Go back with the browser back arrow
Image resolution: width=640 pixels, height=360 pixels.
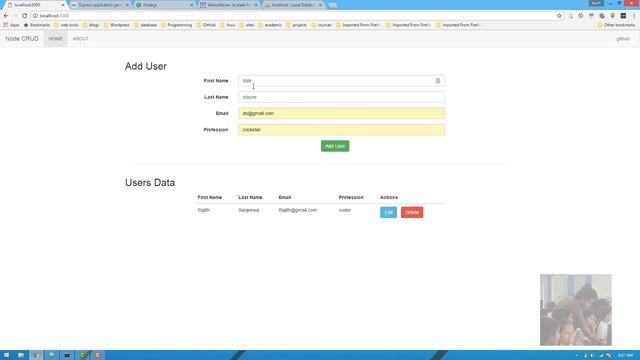pyautogui.click(x=6, y=16)
